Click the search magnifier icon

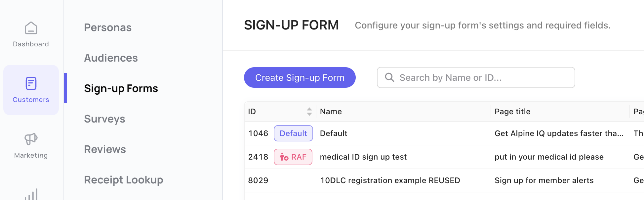pyautogui.click(x=390, y=77)
